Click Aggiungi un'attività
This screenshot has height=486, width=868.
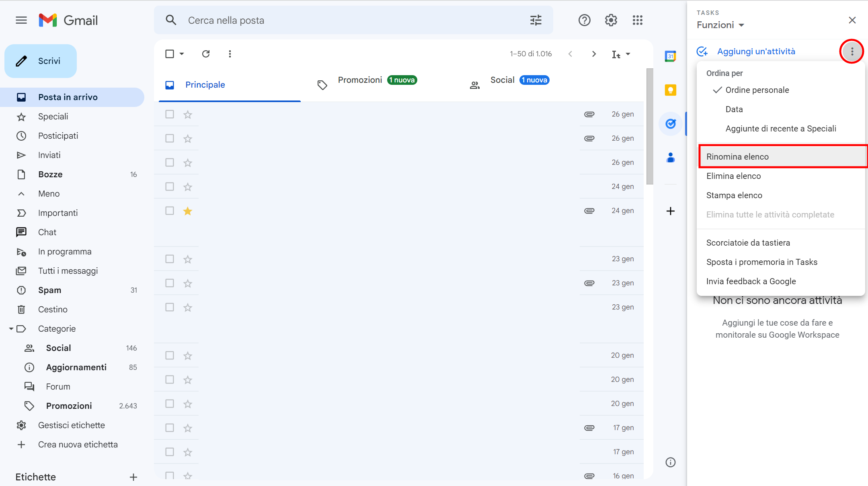tap(756, 51)
